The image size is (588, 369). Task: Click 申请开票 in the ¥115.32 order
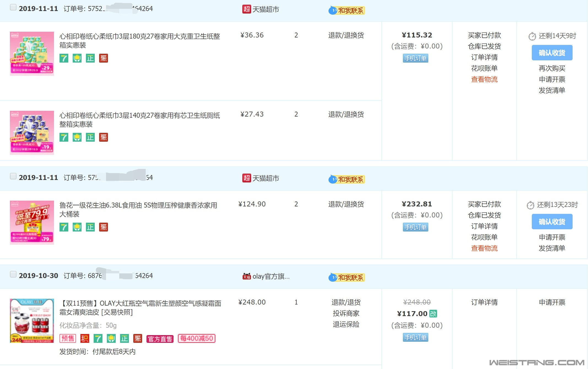pyautogui.click(x=552, y=79)
